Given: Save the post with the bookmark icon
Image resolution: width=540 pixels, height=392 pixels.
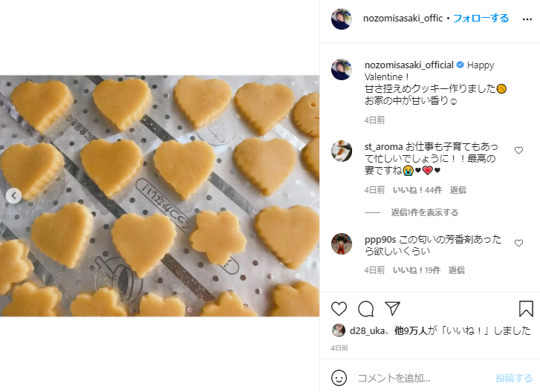Looking at the screenshot, I should pyautogui.click(x=526, y=308).
